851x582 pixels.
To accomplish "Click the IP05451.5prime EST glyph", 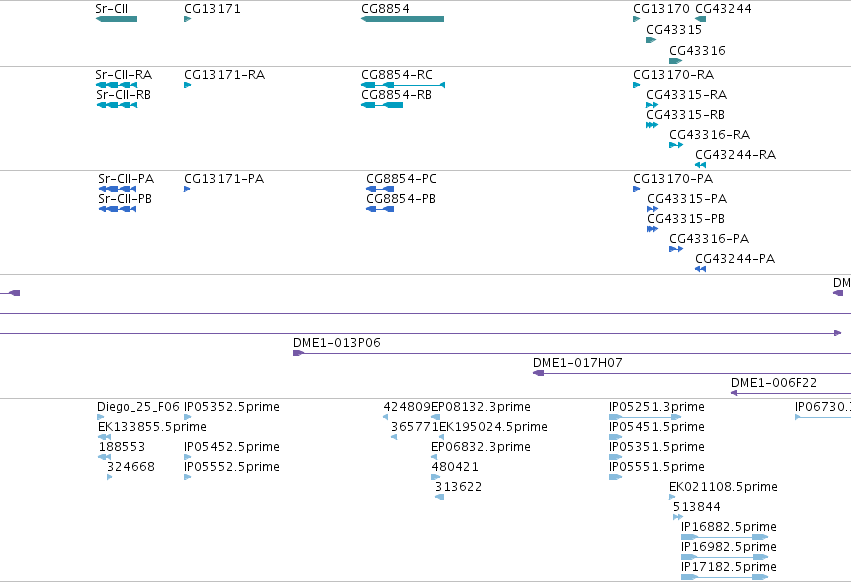I will coord(615,437).
